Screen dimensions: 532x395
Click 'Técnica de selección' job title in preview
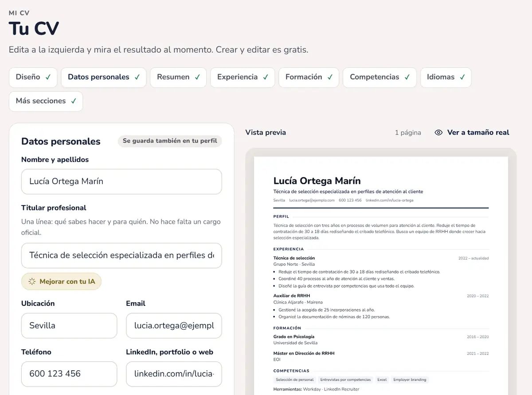pos(294,258)
